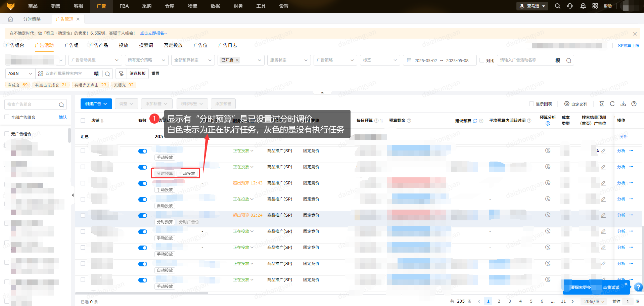Image resolution: width=644 pixels, height=306 pixels.
Task: Click the 搜索广告组合 search field
Action: pos(32,104)
